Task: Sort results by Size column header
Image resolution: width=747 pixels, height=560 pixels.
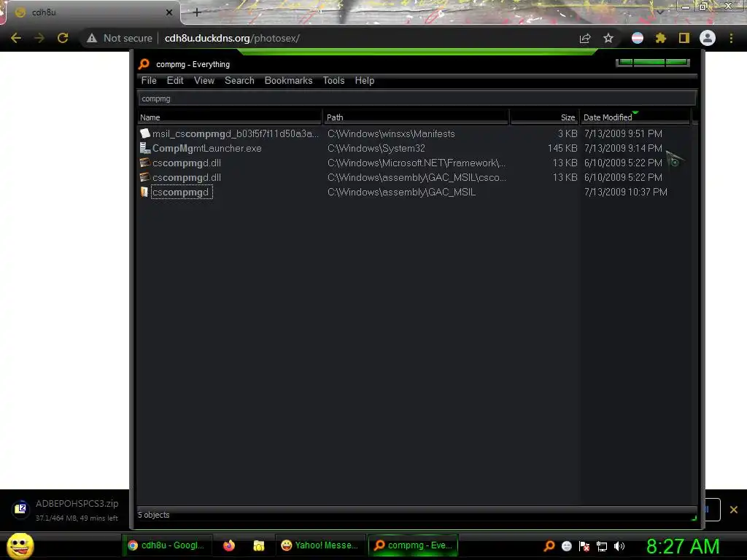Action: (x=544, y=117)
